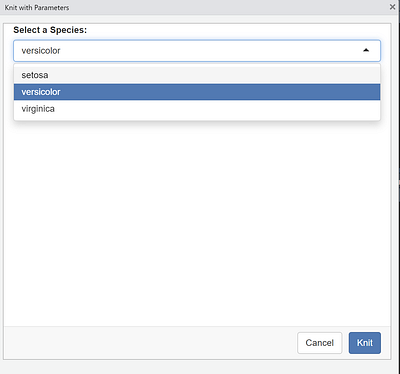The height and width of the screenshot is (374, 400).
Task: Click the footer bar left of Cancel
Action: [150, 343]
